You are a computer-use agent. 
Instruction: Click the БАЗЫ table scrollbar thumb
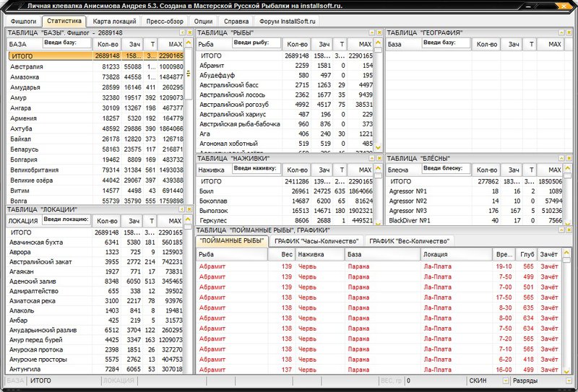(x=189, y=74)
